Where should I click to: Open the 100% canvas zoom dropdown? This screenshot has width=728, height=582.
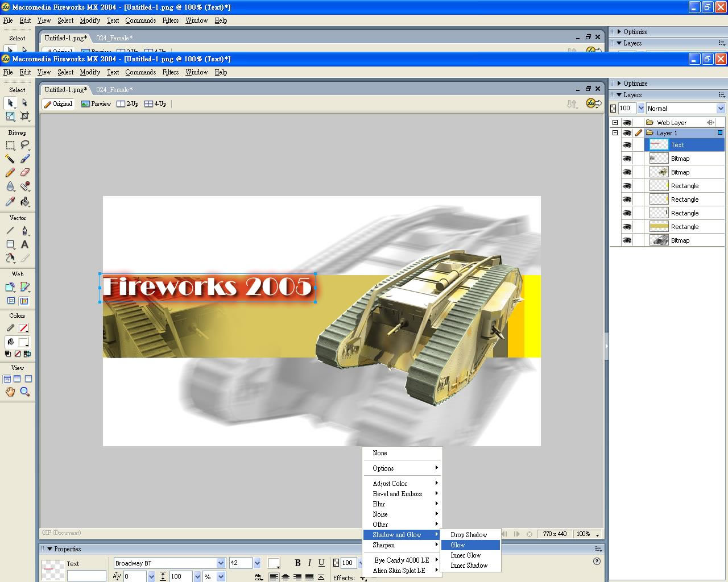597,534
